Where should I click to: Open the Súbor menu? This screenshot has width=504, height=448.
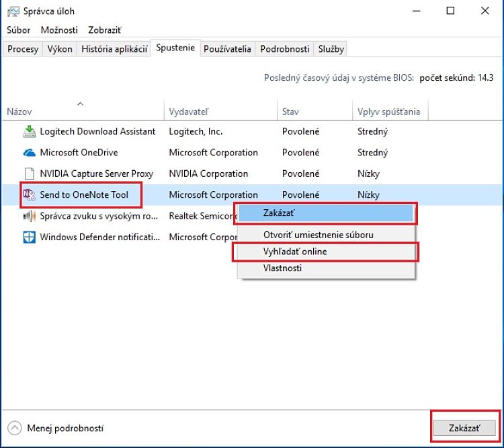19,30
